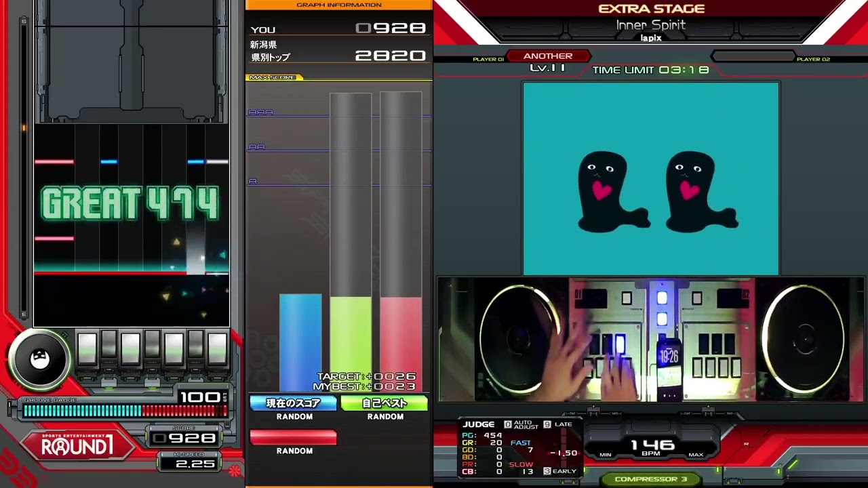Image resolution: width=868 pixels, height=488 pixels.
Task: Click the ROUND1 logo
Action: pos(77,447)
